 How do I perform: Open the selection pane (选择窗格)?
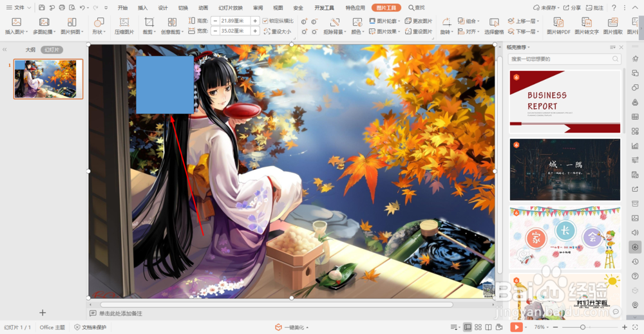(x=494, y=26)
